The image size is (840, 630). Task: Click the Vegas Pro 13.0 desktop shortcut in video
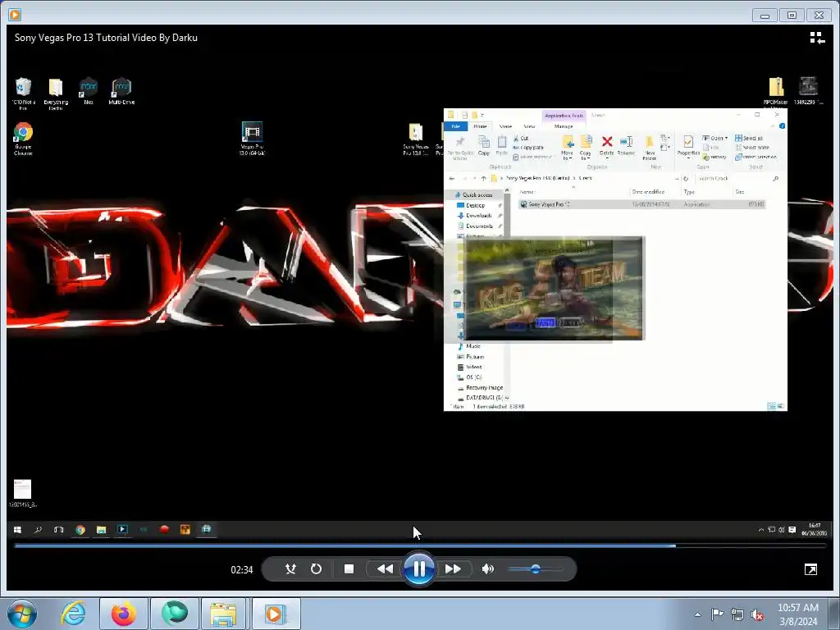[252, 139]
